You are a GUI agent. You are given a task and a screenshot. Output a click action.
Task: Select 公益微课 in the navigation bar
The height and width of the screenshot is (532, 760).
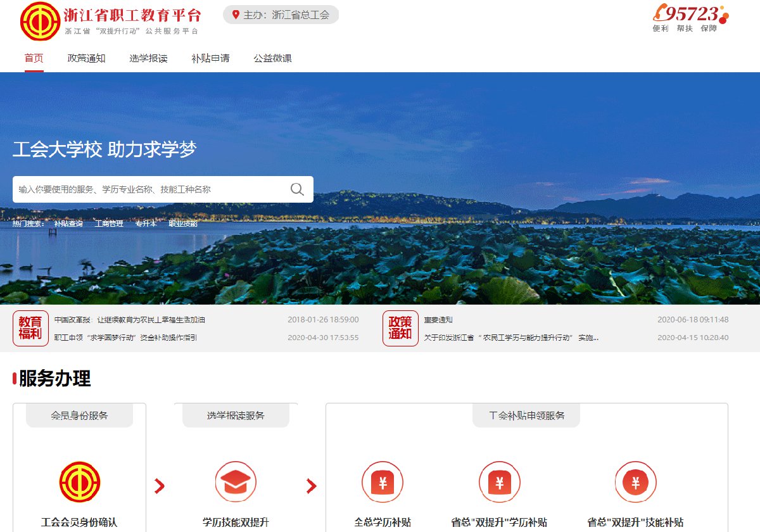272,58
